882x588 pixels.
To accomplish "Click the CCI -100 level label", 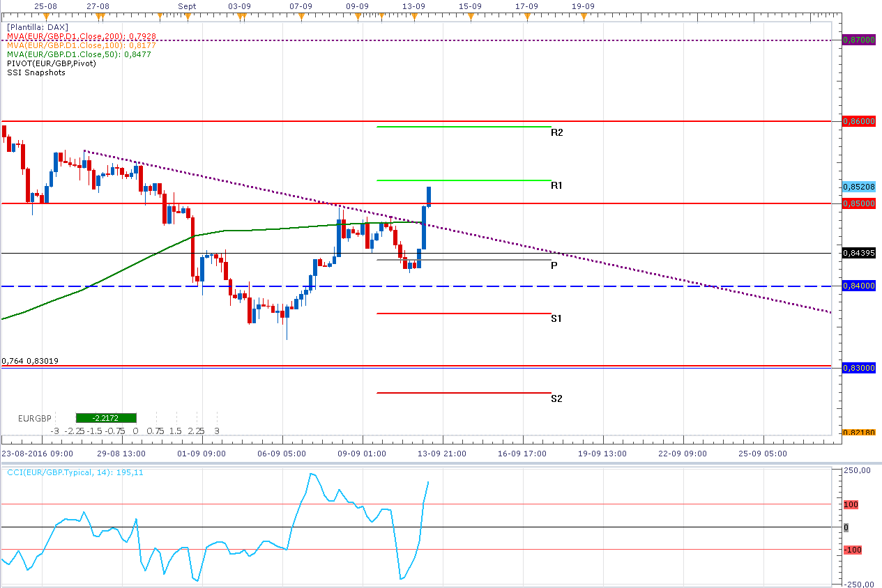I will (x=853, y=550).
